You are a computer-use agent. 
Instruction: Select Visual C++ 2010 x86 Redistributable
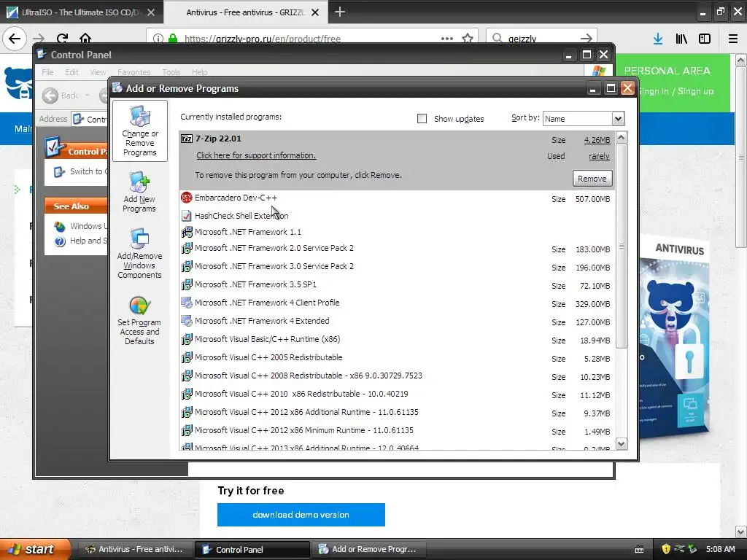point(397,394)
